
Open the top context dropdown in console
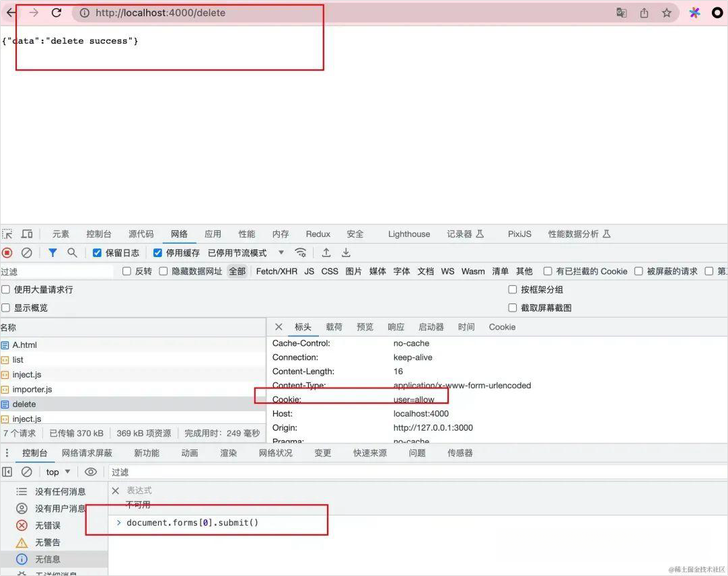click(x=58, y=472)
